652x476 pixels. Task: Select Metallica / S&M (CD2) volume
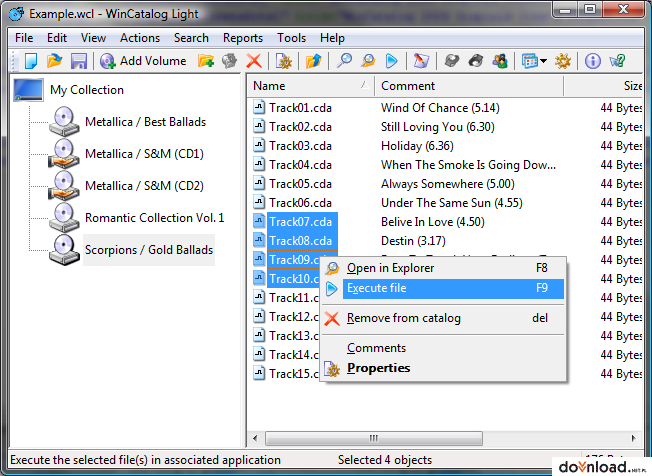pyautogui.click(x=144, y=186)
